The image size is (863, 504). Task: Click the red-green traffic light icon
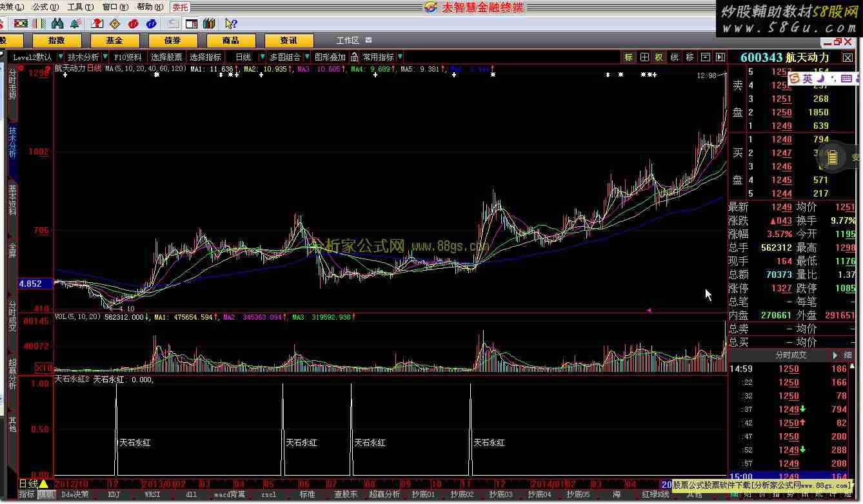[21, 24]
